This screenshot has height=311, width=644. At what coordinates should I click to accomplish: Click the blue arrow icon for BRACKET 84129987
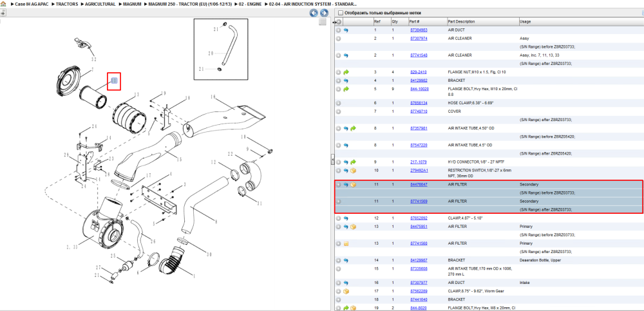(x=346, y=260)
